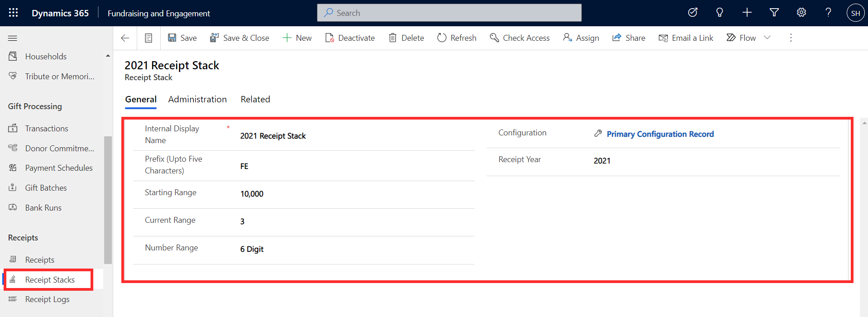Click the Dynamics 365 home link
The height and width of the screenshot is (317, 868).
pyautogui.click(x=60, y=13)
